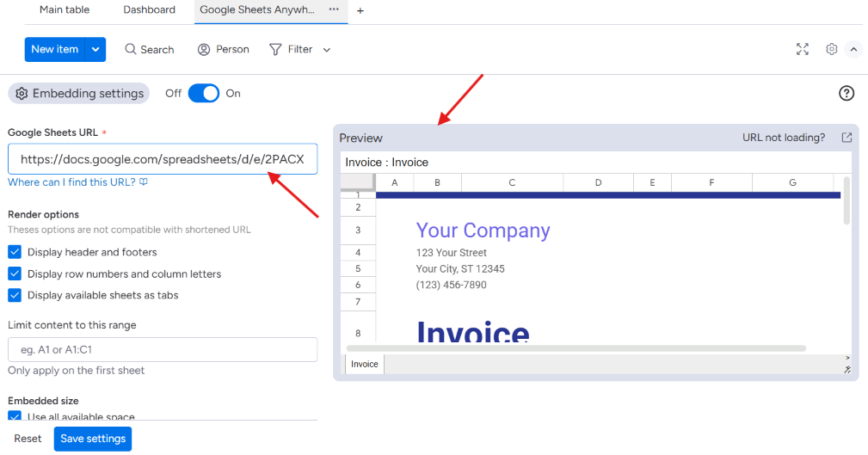Image resolution: width=868 pixels, height=455 pixels.
Task: Open view settings gear icon
Action: point(832,49)
